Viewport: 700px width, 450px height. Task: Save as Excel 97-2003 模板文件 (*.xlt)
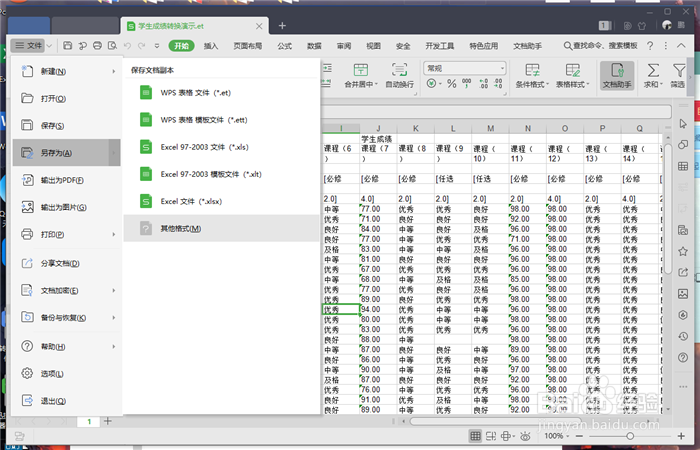point(222,174)
